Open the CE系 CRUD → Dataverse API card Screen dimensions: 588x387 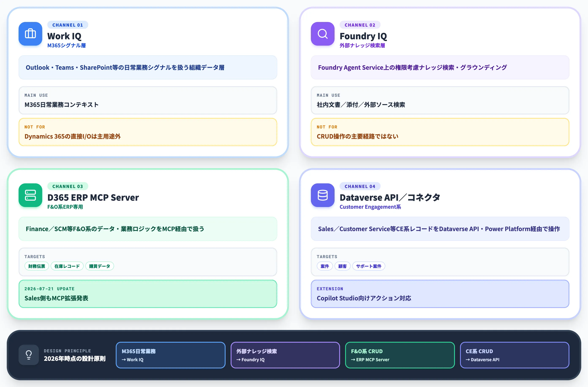(515, 355)
